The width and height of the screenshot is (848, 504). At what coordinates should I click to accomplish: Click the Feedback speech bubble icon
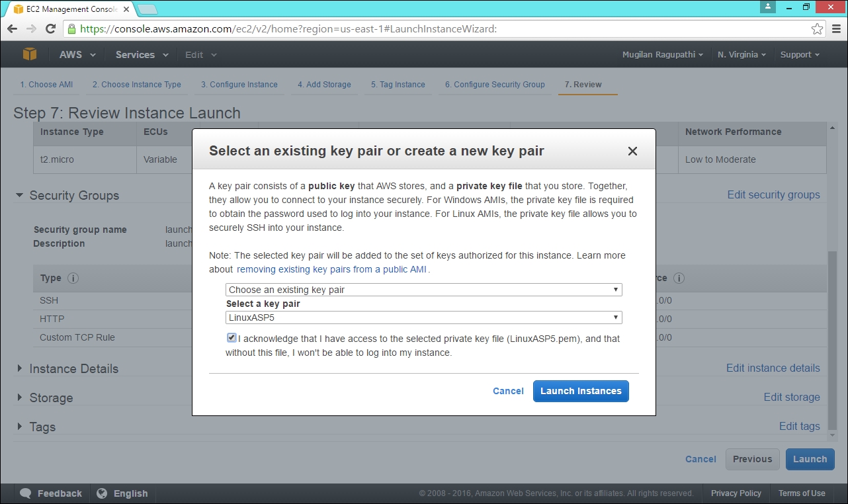pyautogui.click(x=26, y=493)
